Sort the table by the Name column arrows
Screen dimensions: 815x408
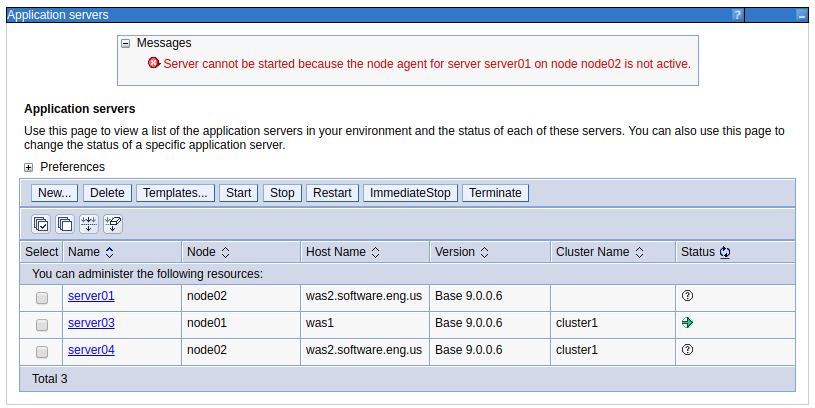(x=109, y=252)
